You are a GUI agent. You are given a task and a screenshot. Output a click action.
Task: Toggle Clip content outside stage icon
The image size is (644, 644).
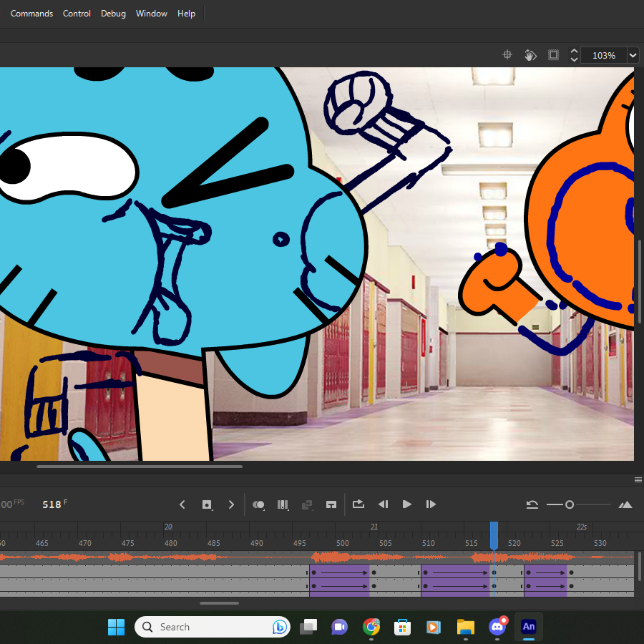pos(553,54)
